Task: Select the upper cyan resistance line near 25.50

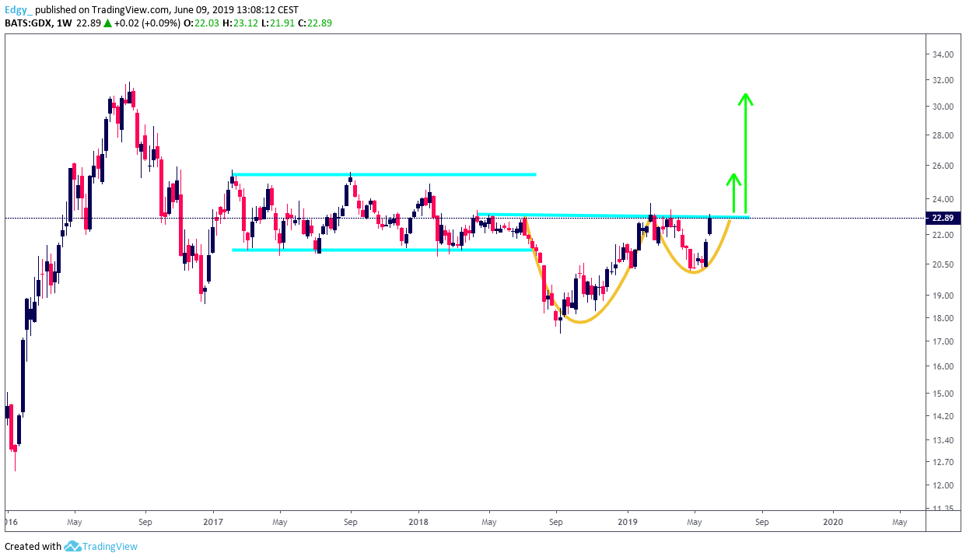Action: [x=384, y=174]
